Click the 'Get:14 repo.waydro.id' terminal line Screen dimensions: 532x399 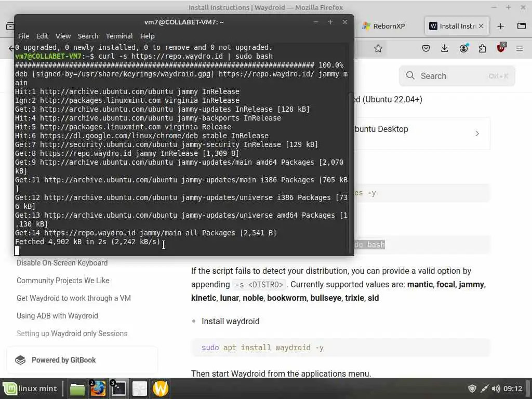[x=146, y=233]
